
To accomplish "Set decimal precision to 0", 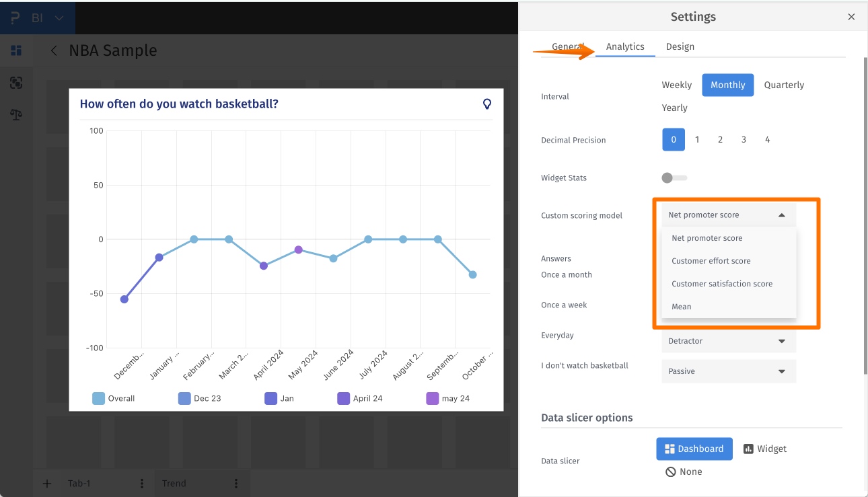I will [x=674, y=139].
